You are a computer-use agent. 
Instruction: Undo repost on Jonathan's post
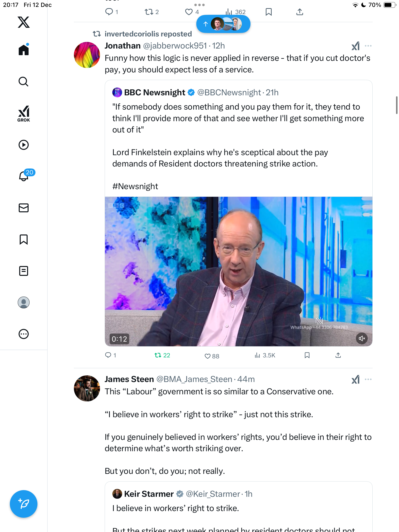[158, 355]
